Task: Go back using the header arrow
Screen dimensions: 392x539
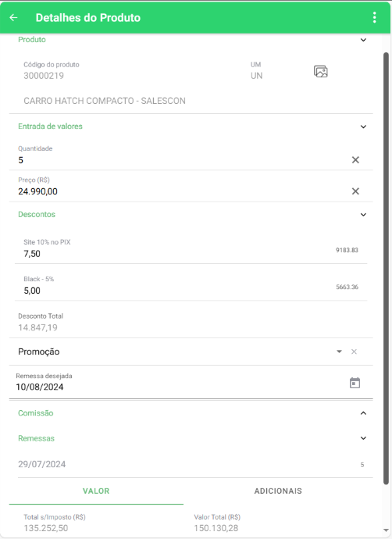Action: click(13, 17)
